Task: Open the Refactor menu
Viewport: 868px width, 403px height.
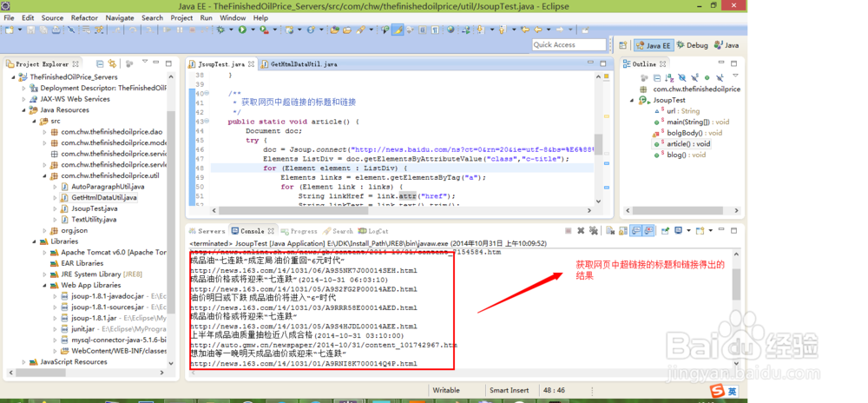Action: (x=84, y=17)
